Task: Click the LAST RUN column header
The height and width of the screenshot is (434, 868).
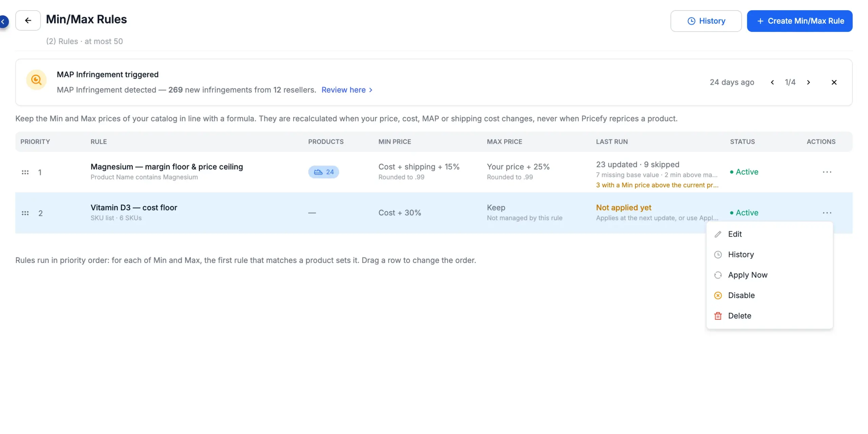Action: (x=612, y=142)
